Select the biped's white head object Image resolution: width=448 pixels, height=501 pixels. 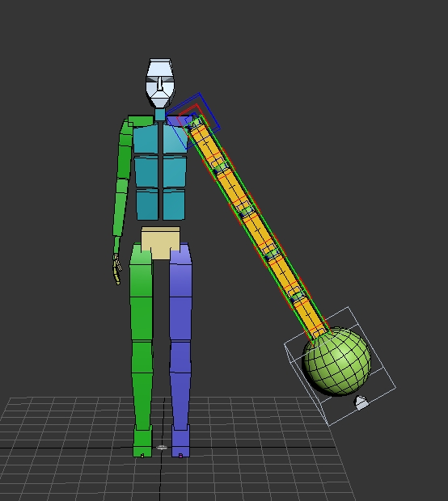point(160,82)
